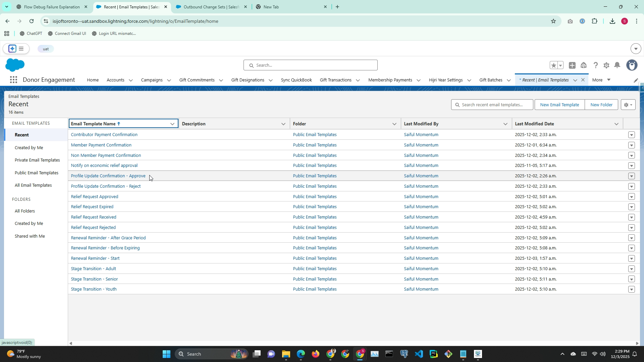Open the Trailhead guidance center icon
The image size is (644, 362).
pos(584,65)
